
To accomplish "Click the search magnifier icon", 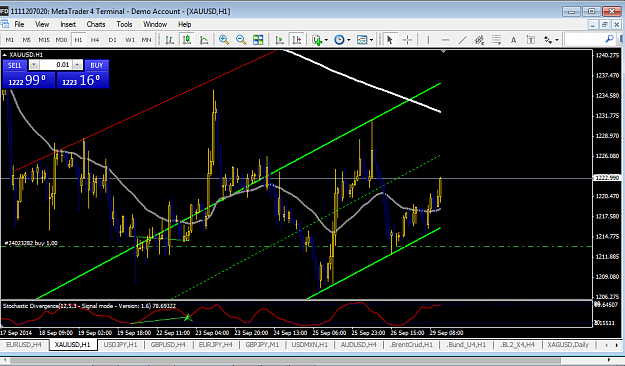I will pyautogui.click(x=609, y=39).
